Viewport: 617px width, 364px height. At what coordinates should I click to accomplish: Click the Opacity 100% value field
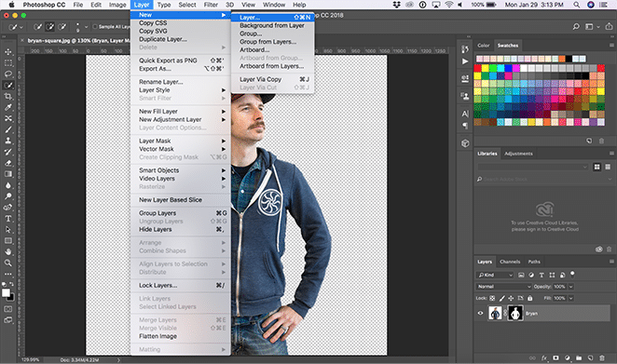[x=559, y=287]
